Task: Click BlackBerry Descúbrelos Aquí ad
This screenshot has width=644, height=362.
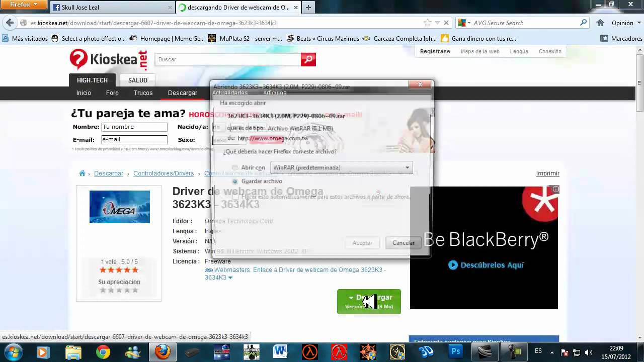Action: pyautogui.click(x=486, y=265)
